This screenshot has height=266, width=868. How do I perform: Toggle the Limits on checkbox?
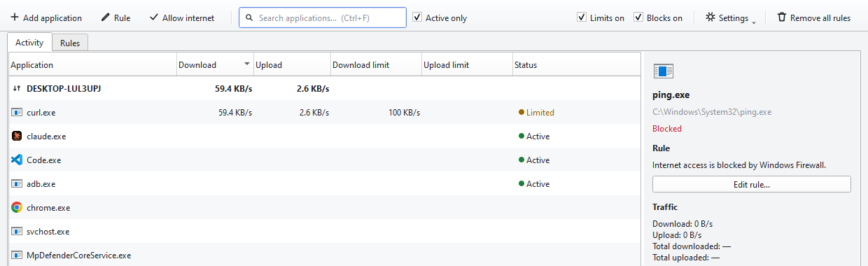582,17
